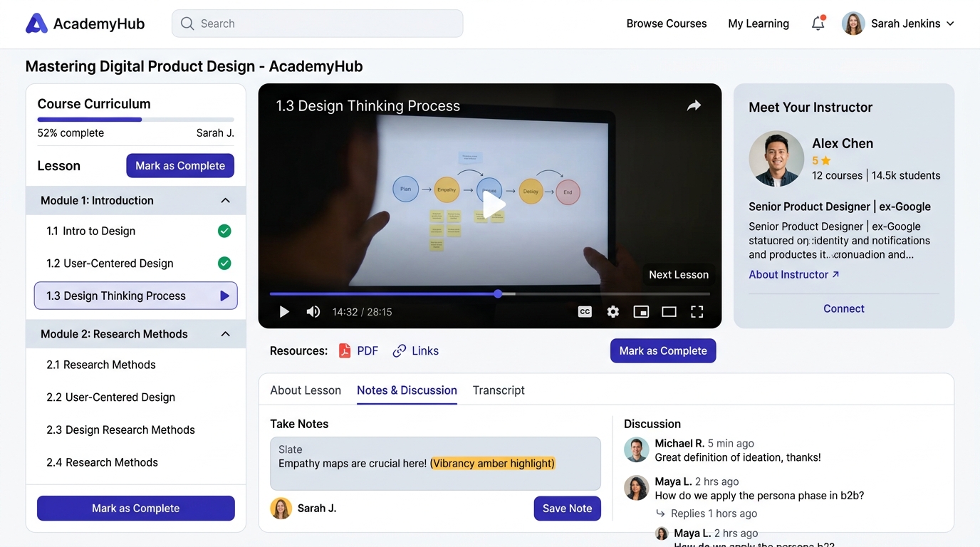980x547 pixels.
Task: Click Mark as Complete below the video
Action: coord(663,350)
